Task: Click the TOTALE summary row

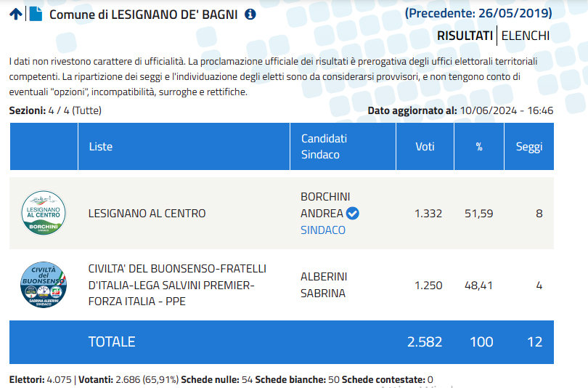Action: point(281,341)
